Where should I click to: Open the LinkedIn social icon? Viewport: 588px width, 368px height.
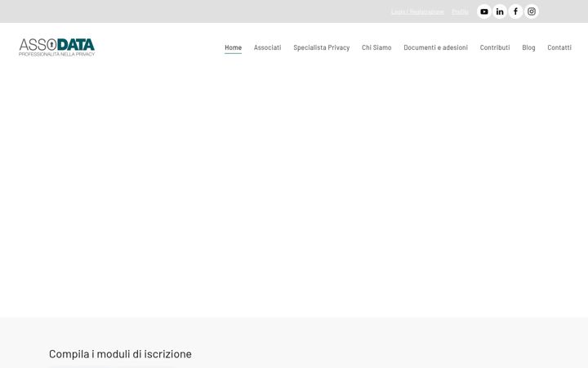pos(500,11)
